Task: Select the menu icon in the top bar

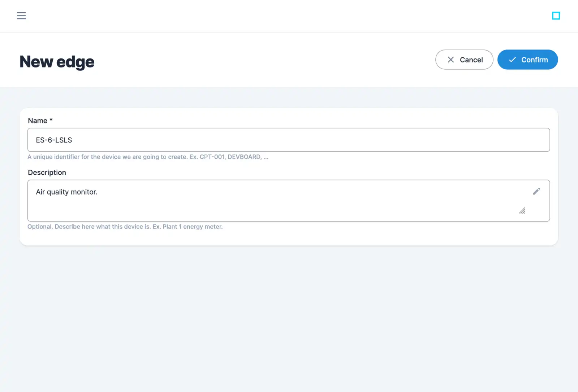Action: [x=21, y=16]
